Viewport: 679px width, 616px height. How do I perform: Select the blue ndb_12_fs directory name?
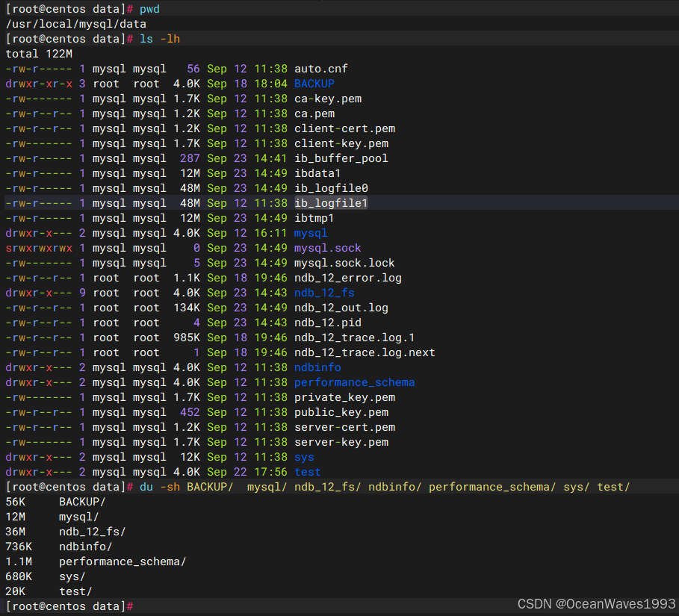[324, 293]
